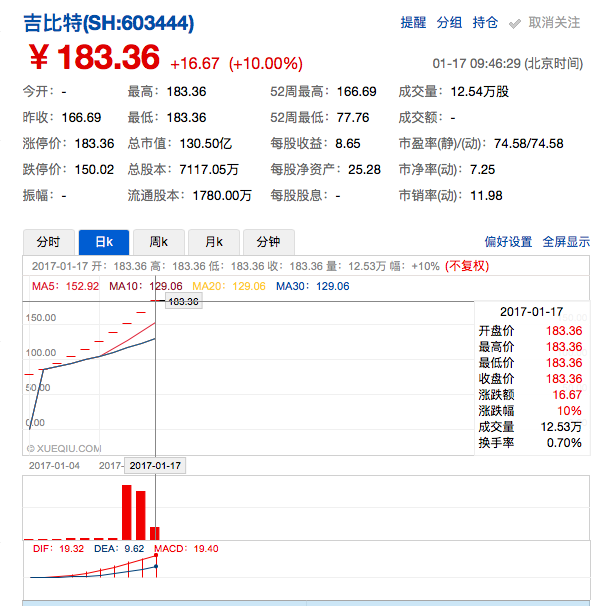Click the 每股收益 8.65 value
600x606 pixels.
pos(348,143)
